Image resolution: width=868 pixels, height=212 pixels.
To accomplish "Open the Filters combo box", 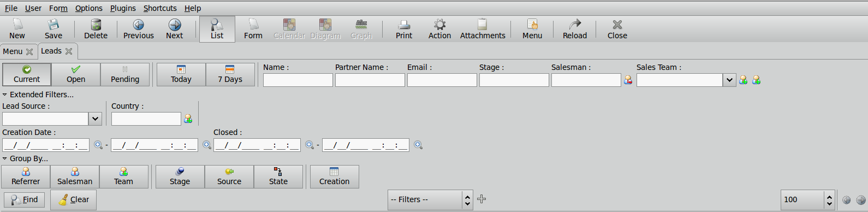I will click(430, 200).
